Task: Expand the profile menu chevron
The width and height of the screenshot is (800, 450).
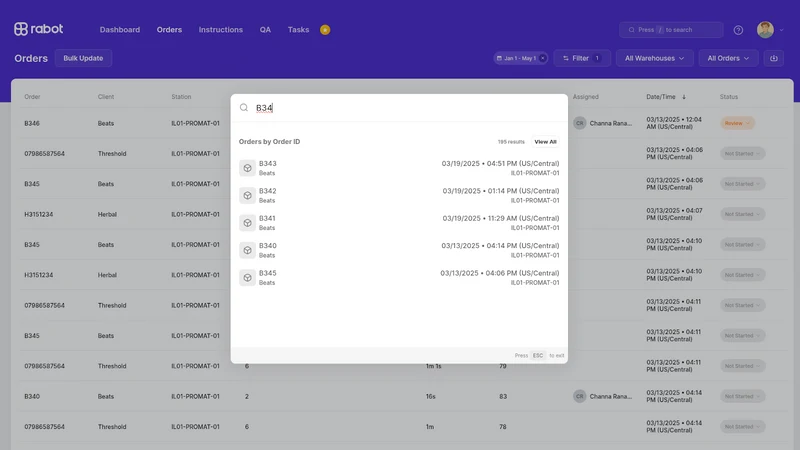Action: pyautogui.click(x=782, y=30)
